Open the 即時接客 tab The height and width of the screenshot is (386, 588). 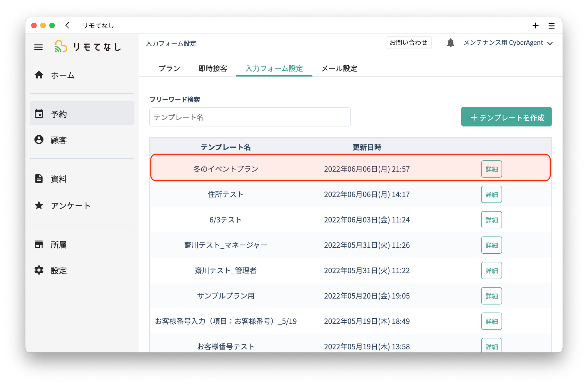(213, 69)
